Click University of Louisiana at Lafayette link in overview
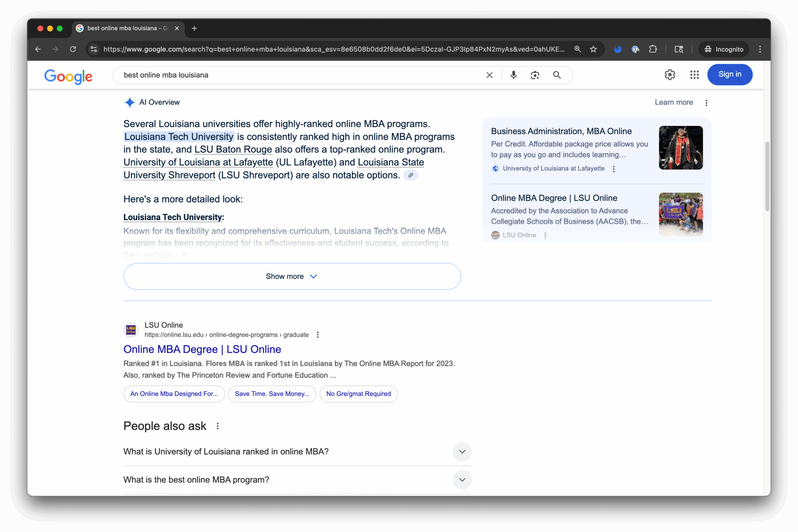Viewport: 798px width, 532px height. pyautogui.click(x=198, y=162)
